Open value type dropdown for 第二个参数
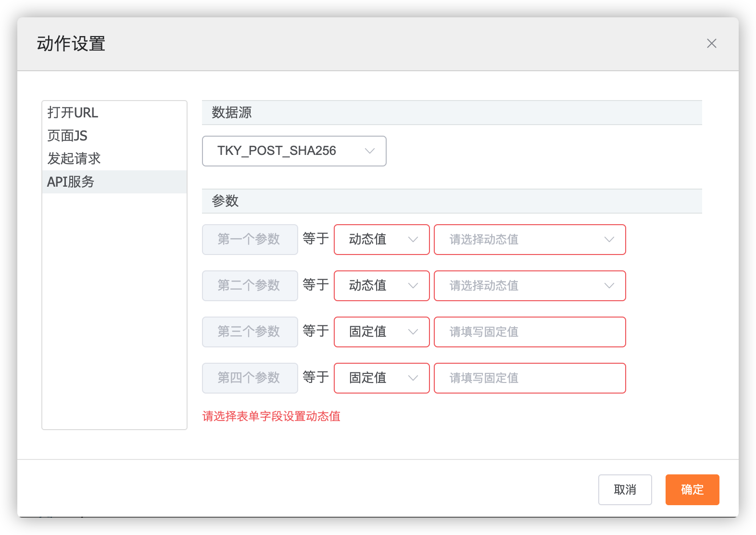Screen dimensions: 756x535 (381, 286)
